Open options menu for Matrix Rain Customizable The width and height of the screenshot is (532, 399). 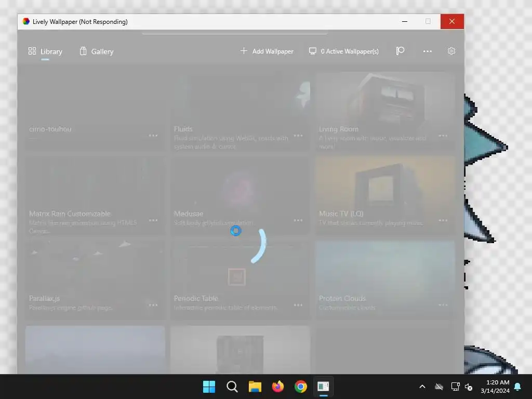153,220
